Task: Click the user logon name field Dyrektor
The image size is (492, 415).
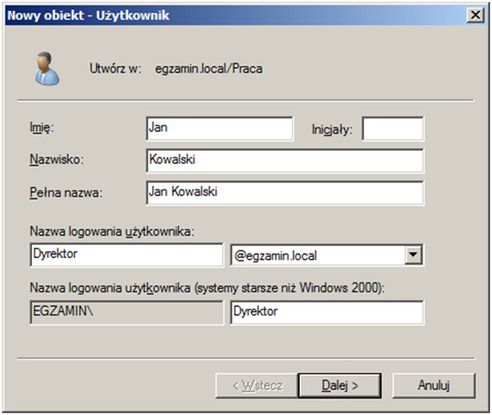Action: coord(126,255)
